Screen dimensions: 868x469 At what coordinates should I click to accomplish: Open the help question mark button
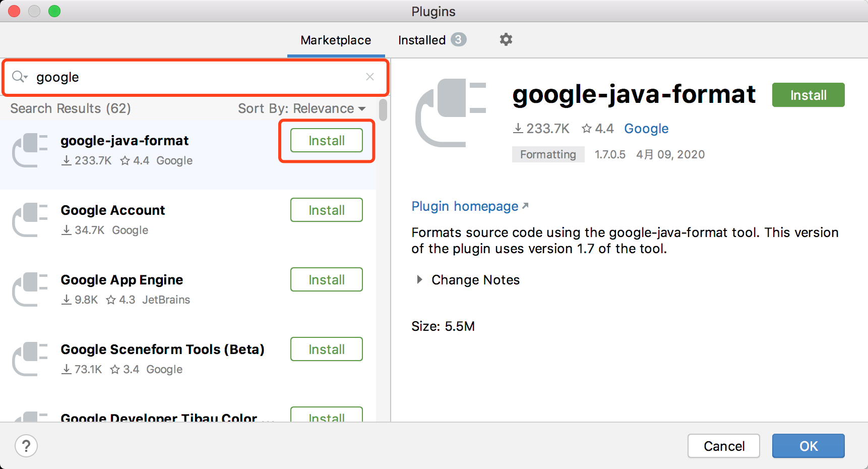pyautogui.click(x=26, y=446)
